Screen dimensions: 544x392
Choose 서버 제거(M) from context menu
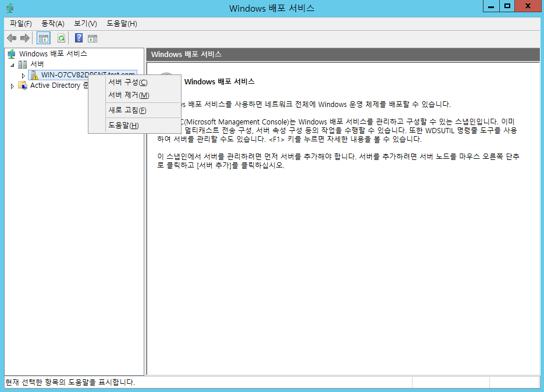pos(129,95)
